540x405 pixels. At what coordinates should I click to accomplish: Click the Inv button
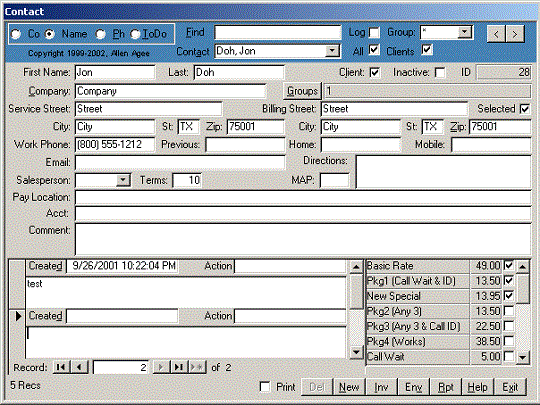tap(381, 387)
